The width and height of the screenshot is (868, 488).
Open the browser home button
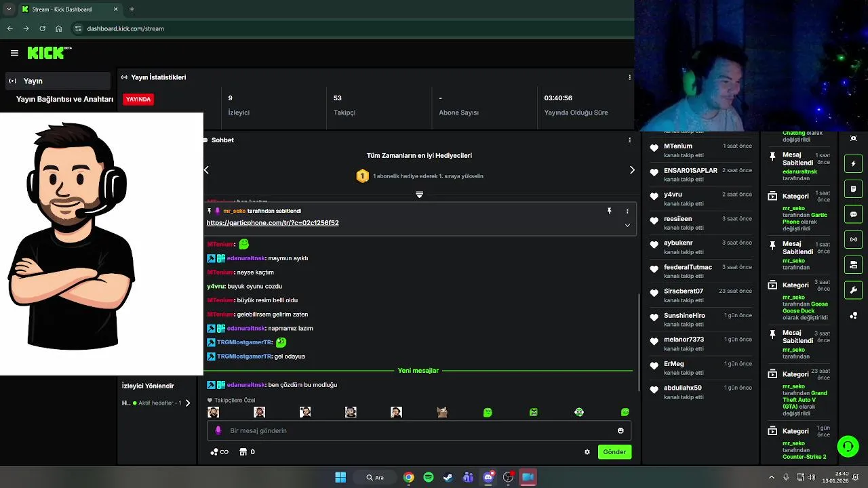[59, 28]
